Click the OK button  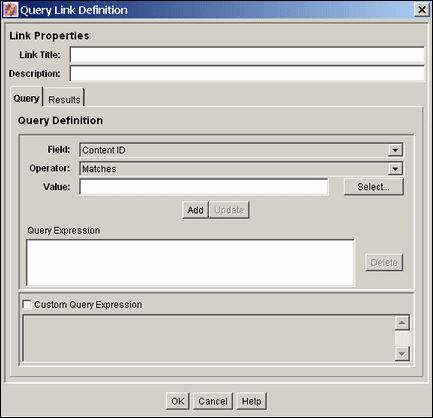coord(178,401)
